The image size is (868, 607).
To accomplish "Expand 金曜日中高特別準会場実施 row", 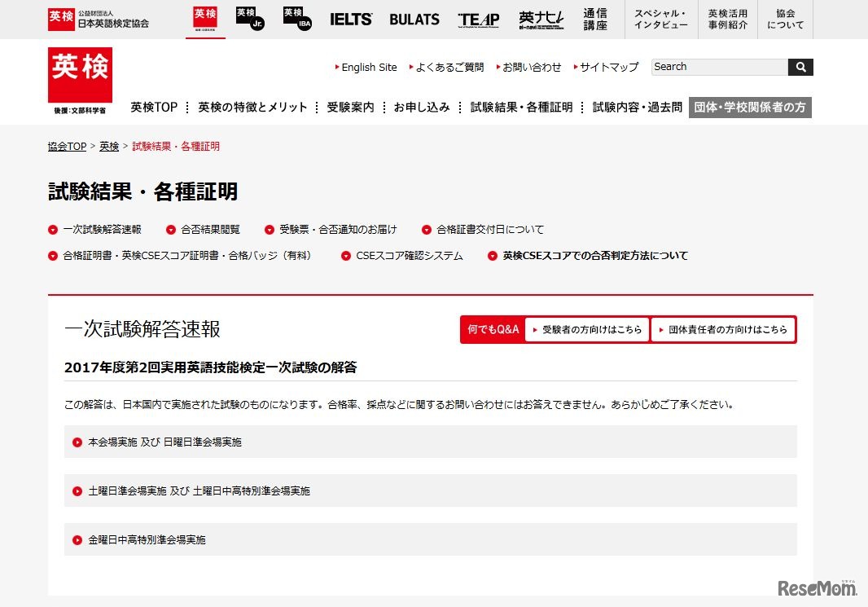I will 431,539.
